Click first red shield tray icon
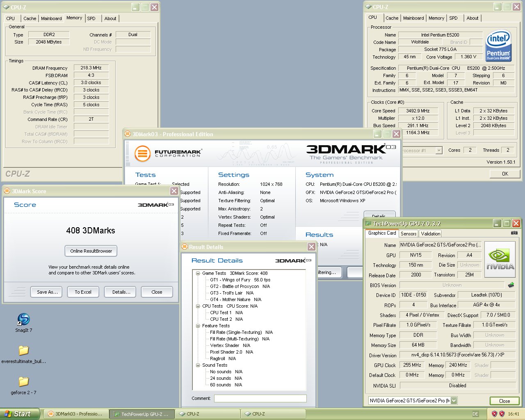 click(494, 414)
